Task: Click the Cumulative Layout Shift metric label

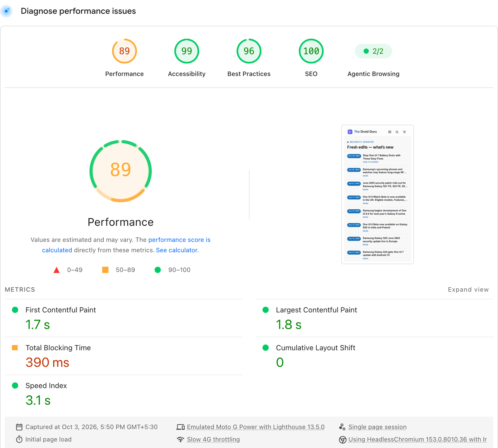Action: [316, 348]
